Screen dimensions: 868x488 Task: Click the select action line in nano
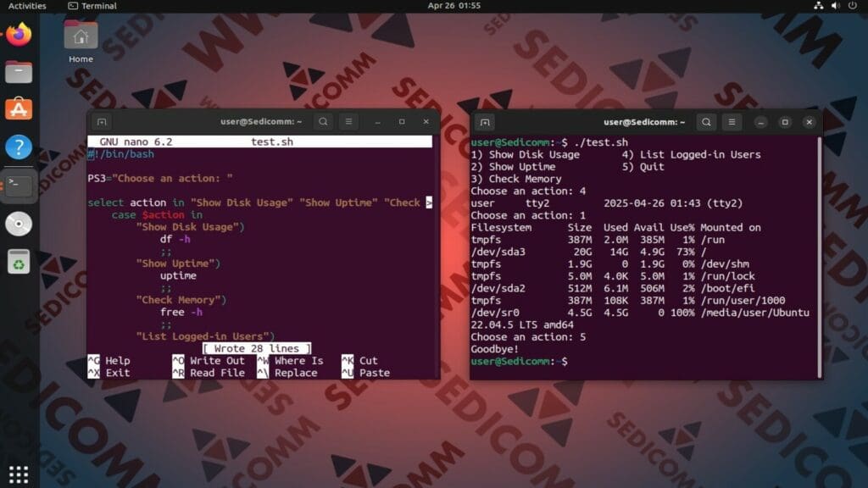tap(259, 202)
